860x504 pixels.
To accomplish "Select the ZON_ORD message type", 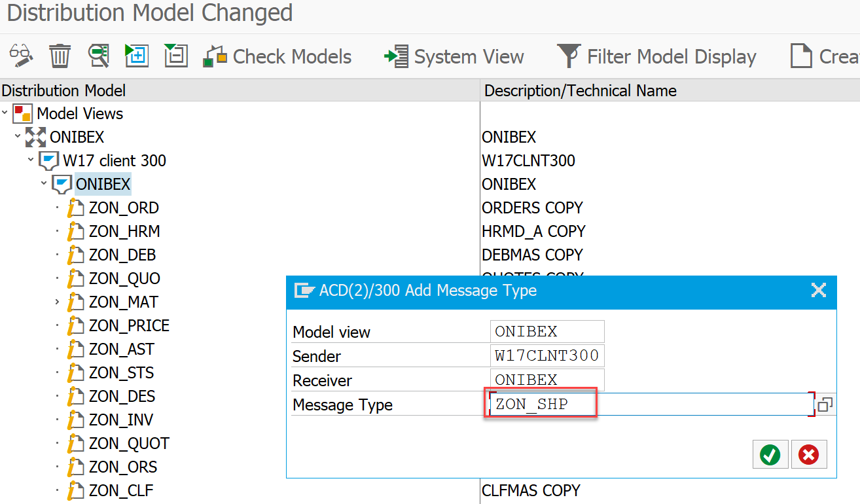I will pyautogui.click(x=124, y=208).
